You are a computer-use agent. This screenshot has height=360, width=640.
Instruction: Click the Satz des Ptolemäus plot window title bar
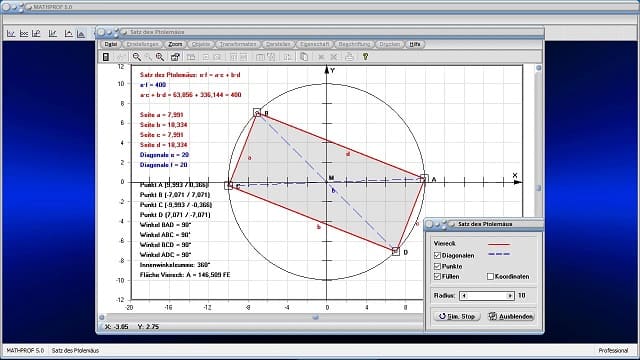[x=320, y=32]
